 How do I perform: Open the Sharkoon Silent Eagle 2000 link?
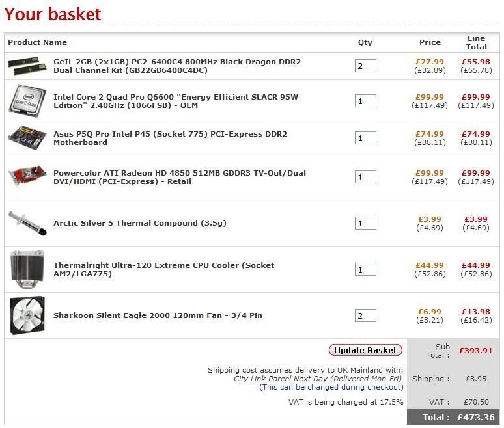[x=158, y=315]
